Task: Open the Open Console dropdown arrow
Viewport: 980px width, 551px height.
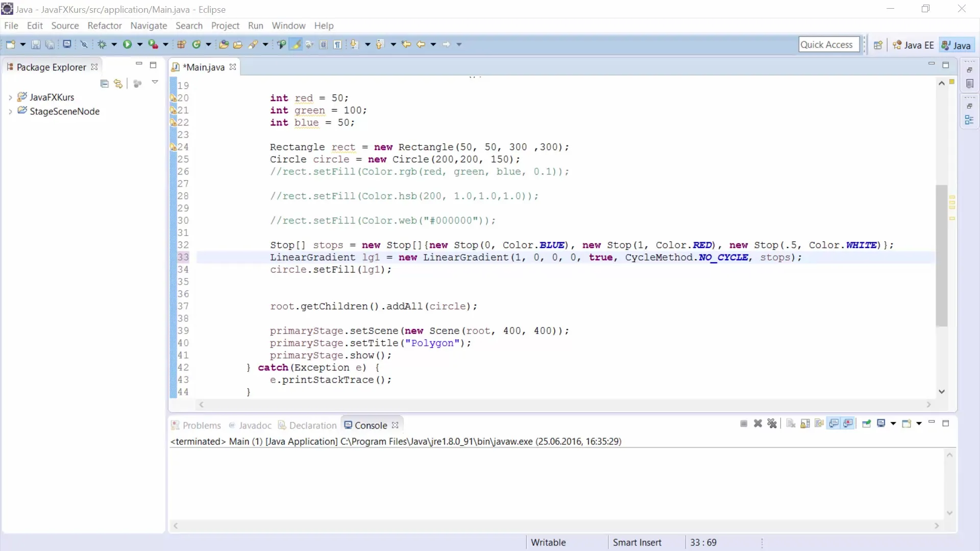Action: click(919, 424)
